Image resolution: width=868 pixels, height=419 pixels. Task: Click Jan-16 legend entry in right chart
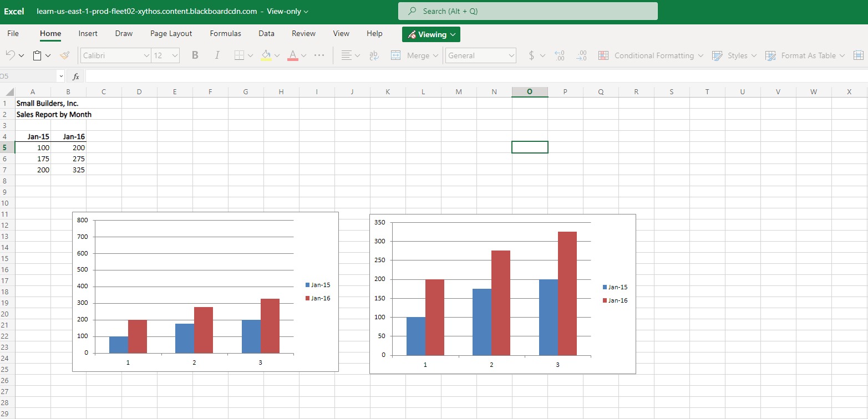pyautogui.click(x=615, y=300)
